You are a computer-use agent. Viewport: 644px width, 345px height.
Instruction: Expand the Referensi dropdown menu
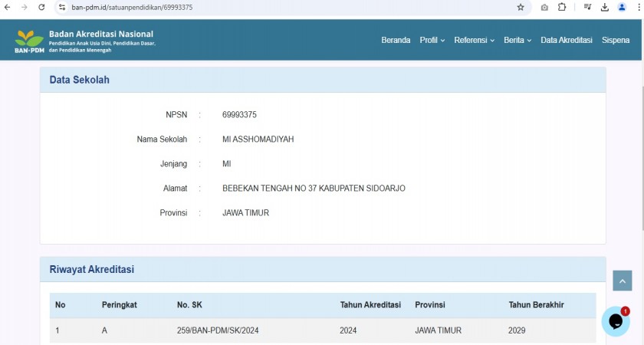coord(474,40)
